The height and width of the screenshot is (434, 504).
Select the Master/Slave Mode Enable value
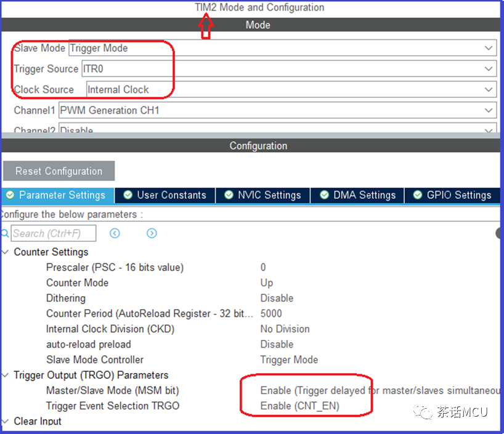tap(380, 391)
